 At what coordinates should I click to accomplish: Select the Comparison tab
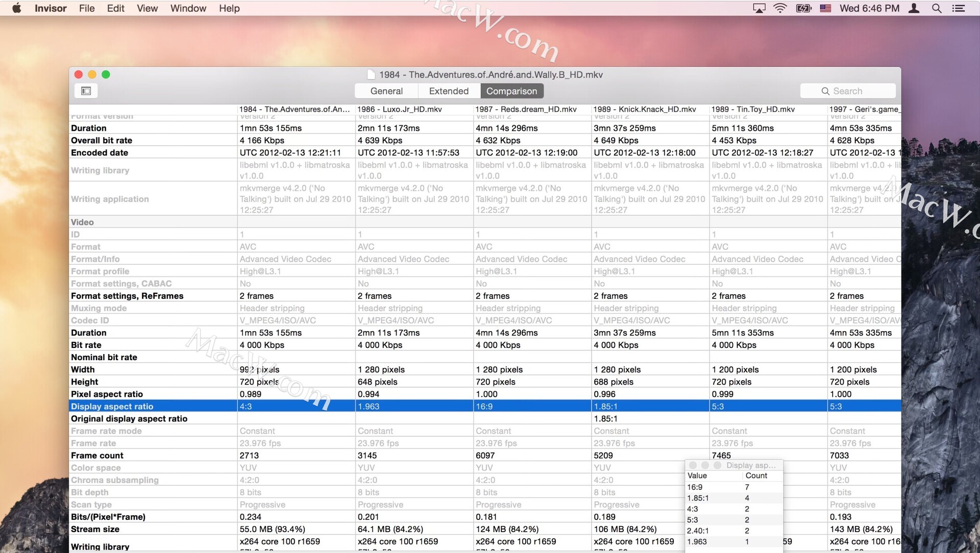tap(511, 91)
